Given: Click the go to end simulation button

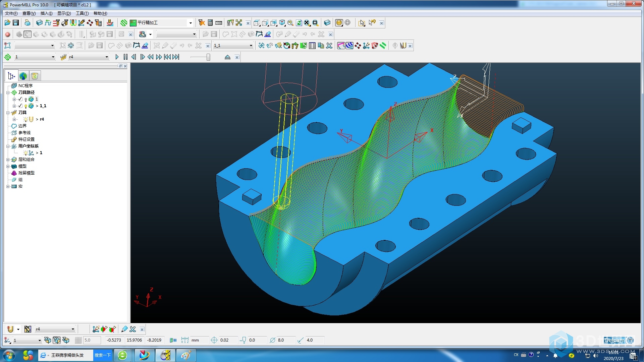Looking at the screenshot, I should [x=176, y=57].
